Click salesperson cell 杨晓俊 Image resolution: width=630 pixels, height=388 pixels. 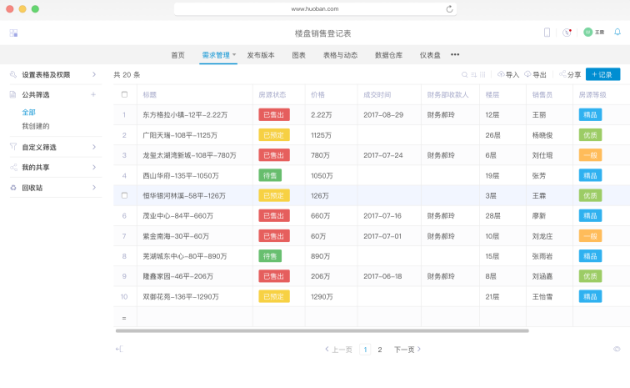542,135
